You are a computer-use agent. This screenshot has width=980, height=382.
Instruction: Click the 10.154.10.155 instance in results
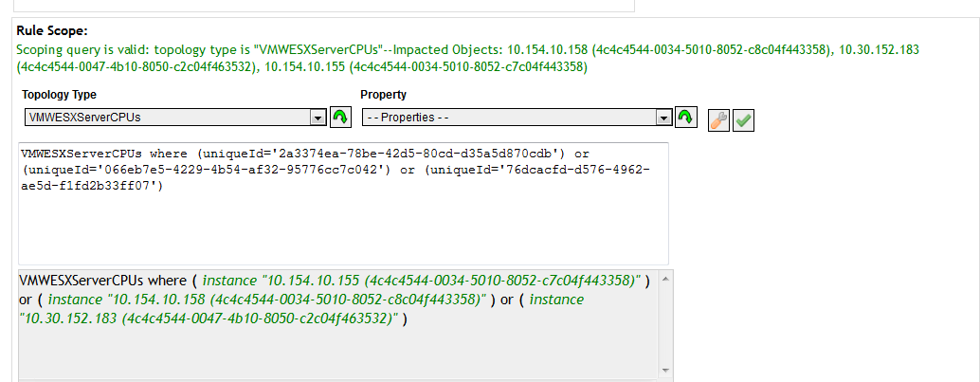click(x=422, y=281)
